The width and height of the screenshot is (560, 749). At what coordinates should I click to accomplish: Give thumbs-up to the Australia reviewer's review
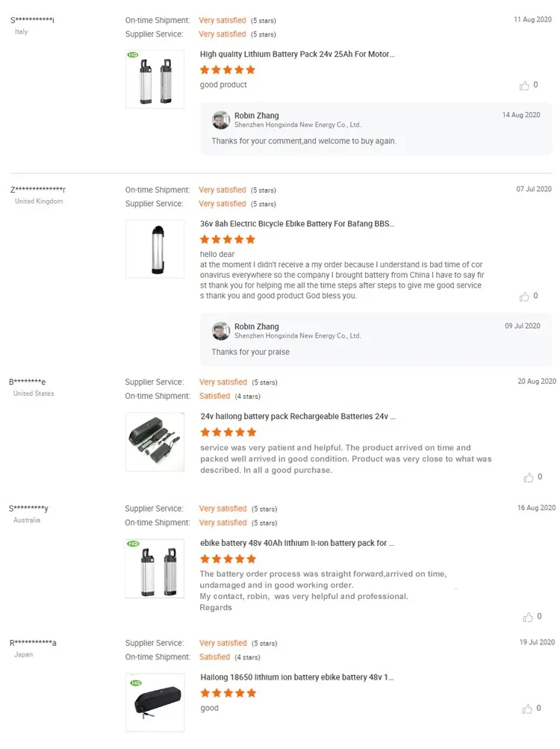529,617
